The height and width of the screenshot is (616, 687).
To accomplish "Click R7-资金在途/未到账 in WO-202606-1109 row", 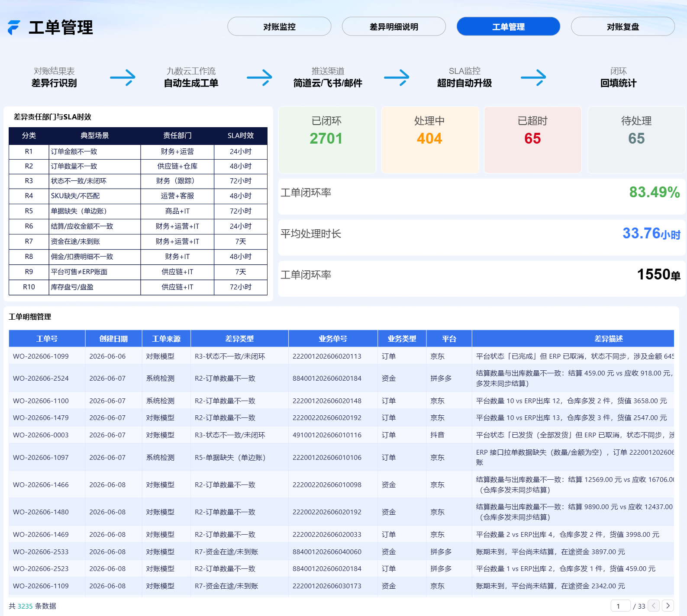I will tap(226, 586).
